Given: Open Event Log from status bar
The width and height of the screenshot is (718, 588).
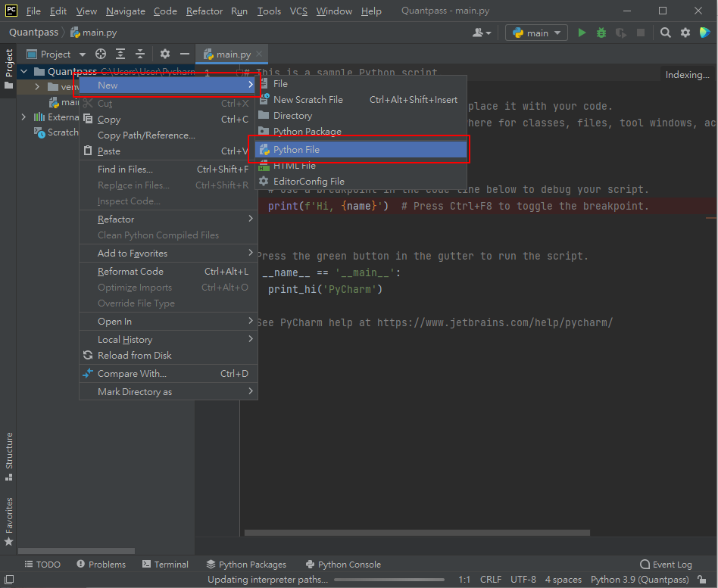Looking at the screenshot, I should click(666, 565).
